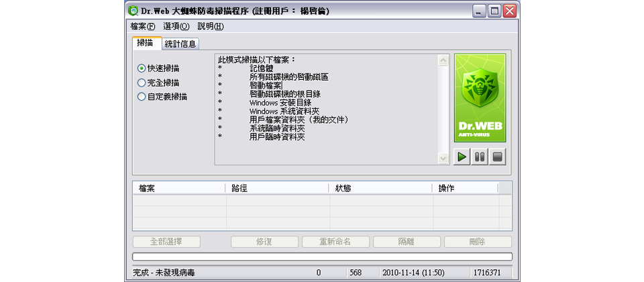Screen dimensions: 644x282
Task: Click the 修復 button
Action: [x=264, y=242]
